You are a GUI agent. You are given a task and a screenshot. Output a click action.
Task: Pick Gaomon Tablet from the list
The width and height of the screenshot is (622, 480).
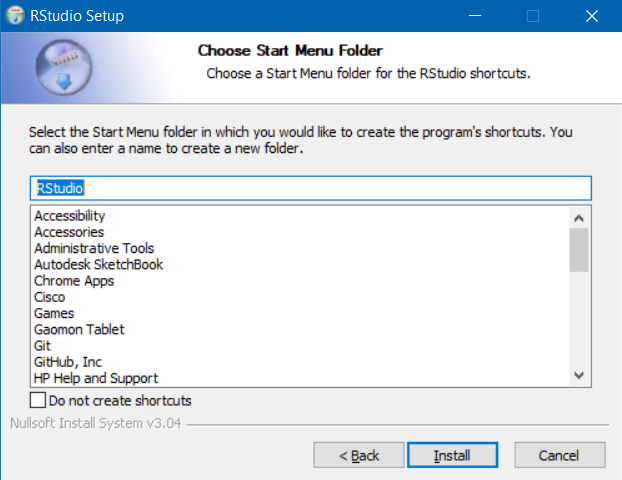click(79, 330)
